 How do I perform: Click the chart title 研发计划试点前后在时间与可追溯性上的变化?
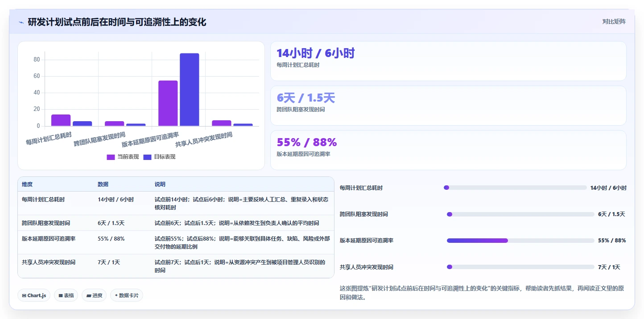[117, 22]
